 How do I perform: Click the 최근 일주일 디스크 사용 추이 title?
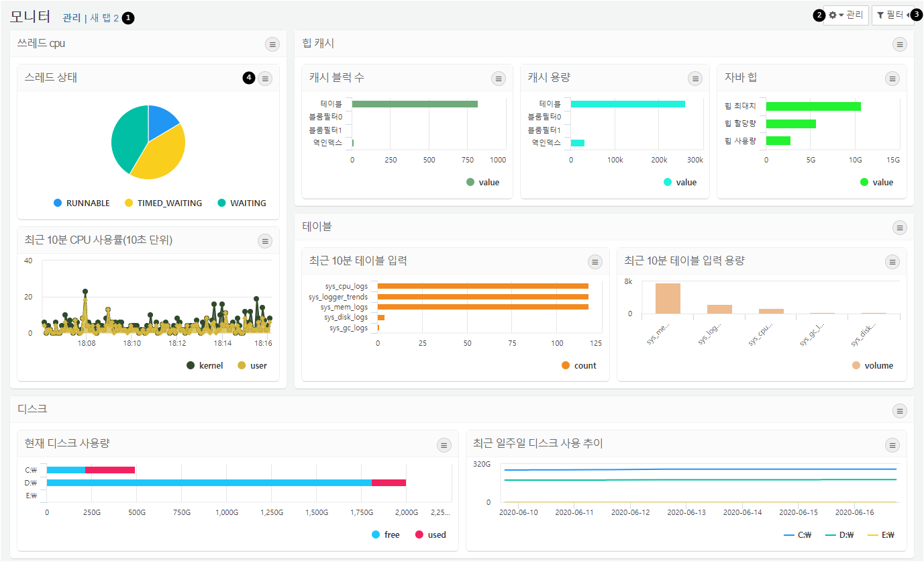coord(538,443)
